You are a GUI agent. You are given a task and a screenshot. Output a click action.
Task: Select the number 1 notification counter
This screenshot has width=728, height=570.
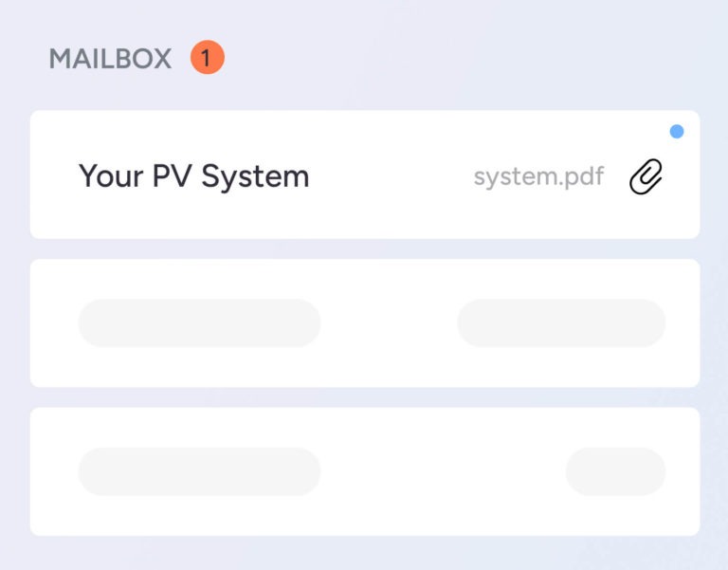pyautogui.click(x=207, y=58)
